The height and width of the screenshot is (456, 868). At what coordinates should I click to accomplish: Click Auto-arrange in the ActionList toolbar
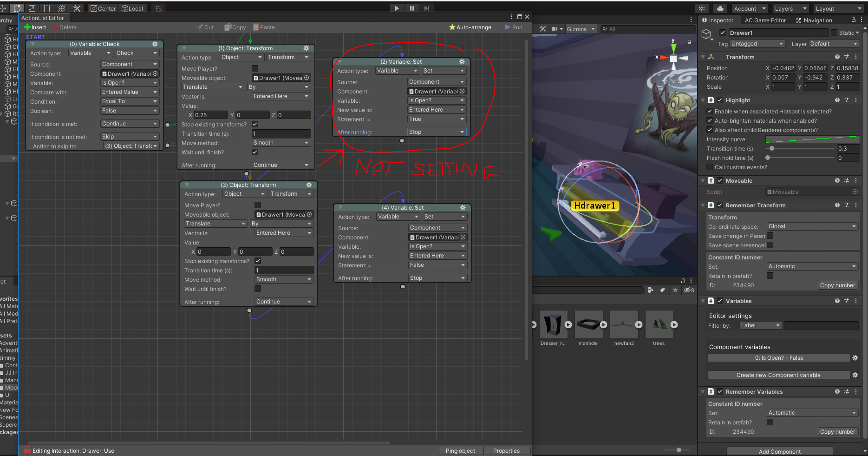pos(470,27)
